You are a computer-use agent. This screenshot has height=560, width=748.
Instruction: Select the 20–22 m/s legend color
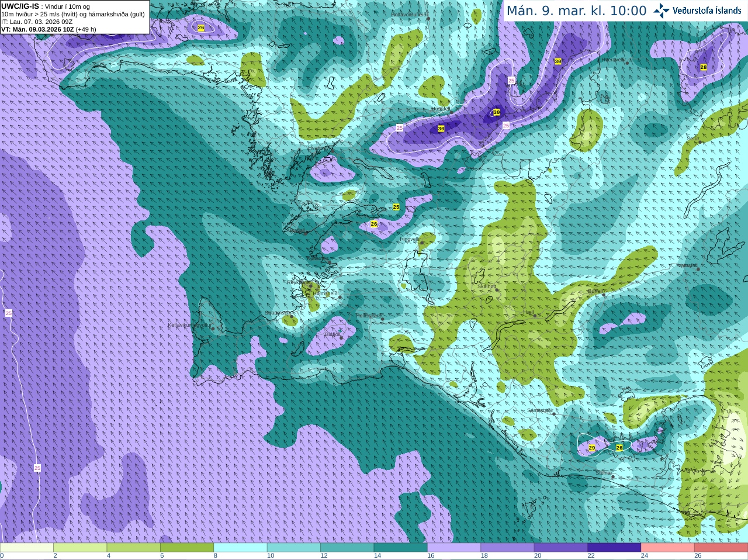561,548
